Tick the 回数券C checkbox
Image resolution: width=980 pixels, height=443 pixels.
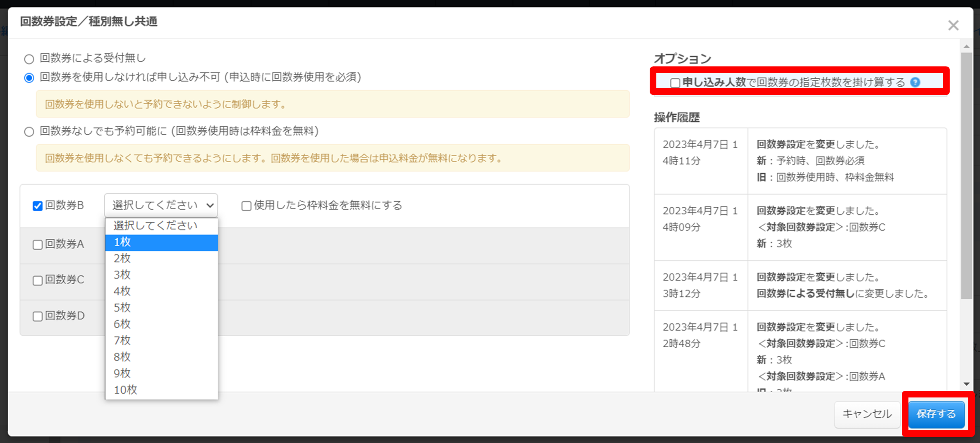[37, 280]
